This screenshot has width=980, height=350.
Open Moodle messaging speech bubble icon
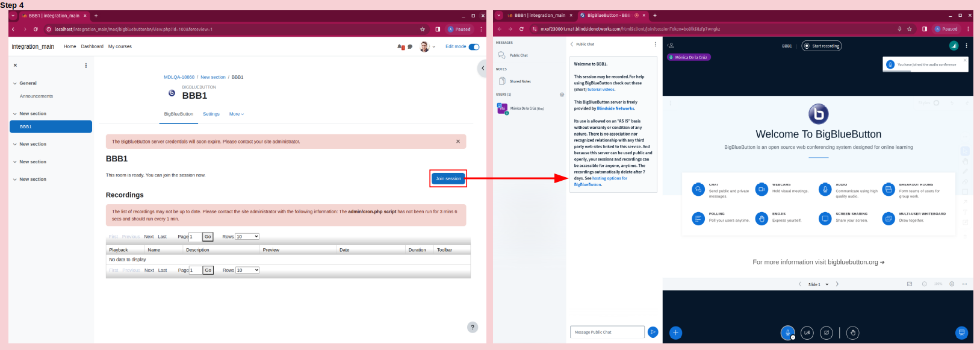point(410,46)
